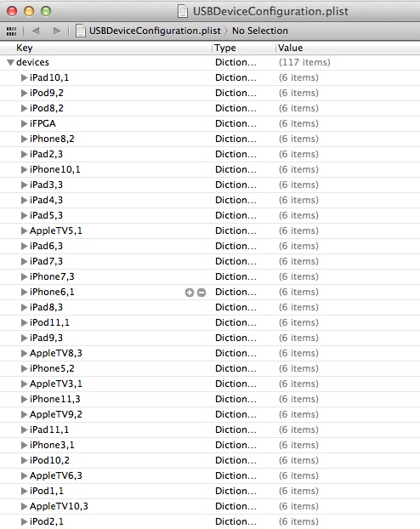This screenshot has width=420, height=529.
Task: Click the plist file icon in the title bar
Action: 183,11
